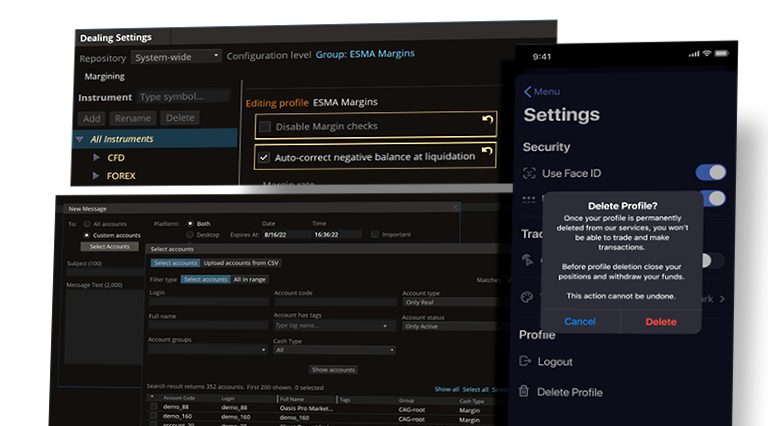Select the All accounts radio button
This screenshot has height=426, width=768.
click(87, 224)
